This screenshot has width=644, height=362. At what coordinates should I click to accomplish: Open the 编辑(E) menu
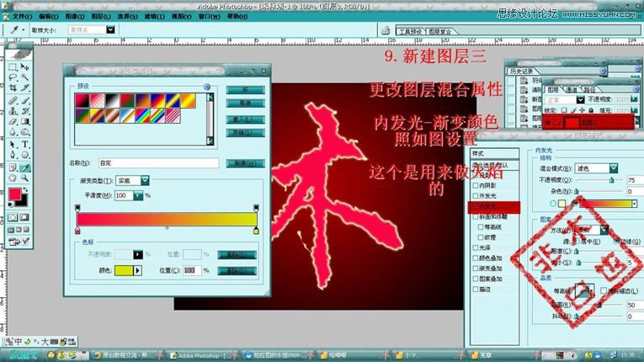pos(49,17)
